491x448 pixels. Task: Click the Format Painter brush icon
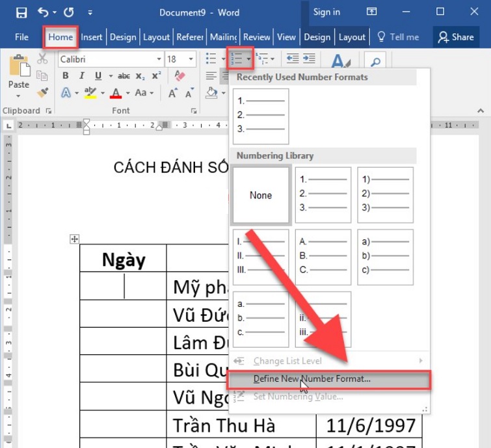(43, 93)
